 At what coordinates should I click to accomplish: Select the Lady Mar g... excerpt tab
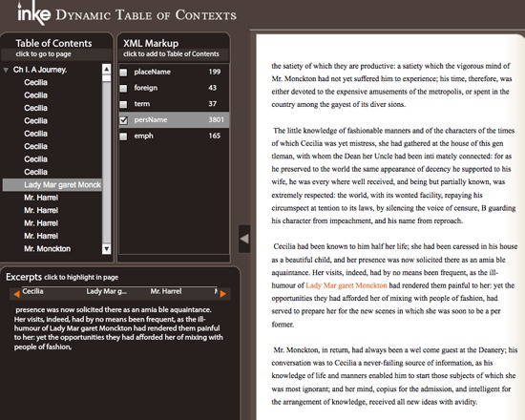coord(107,291)
